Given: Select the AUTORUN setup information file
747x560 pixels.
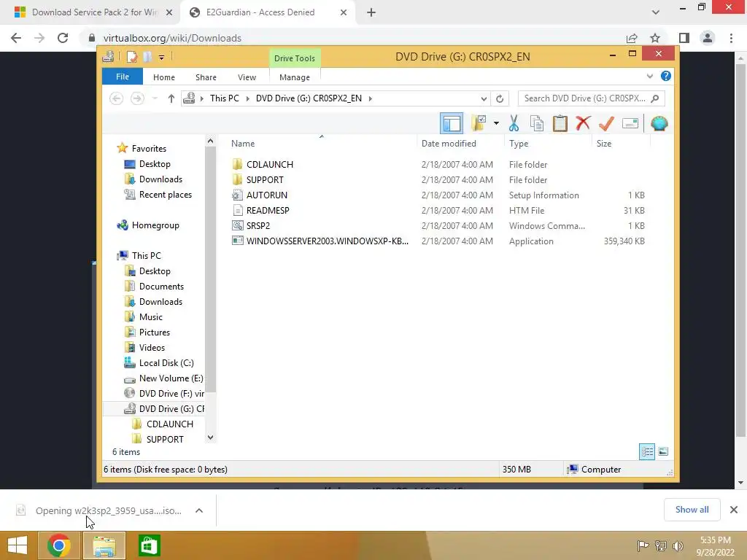Looking at the screenshot, I should click(x=267, y=195).
